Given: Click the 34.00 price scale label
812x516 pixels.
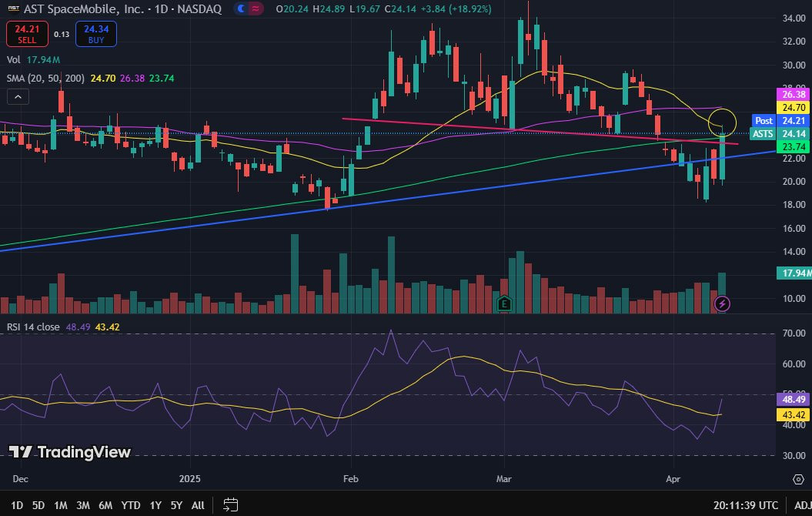Looking at the screenshot, I should pos(794,18).
